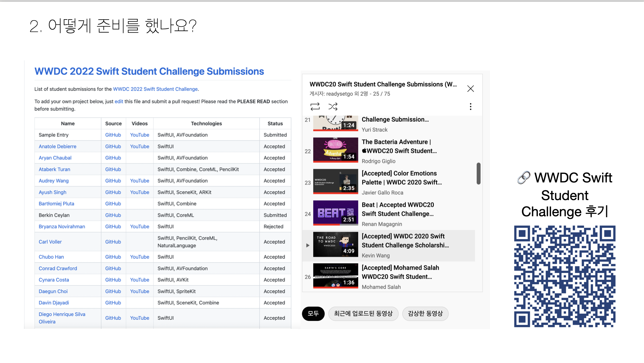Select the 최근에 업로드된 동영상 filter chip
Image resolution: width=644 pixels, height=363 pixels.
pyautogui.click(x=363, y=314)
